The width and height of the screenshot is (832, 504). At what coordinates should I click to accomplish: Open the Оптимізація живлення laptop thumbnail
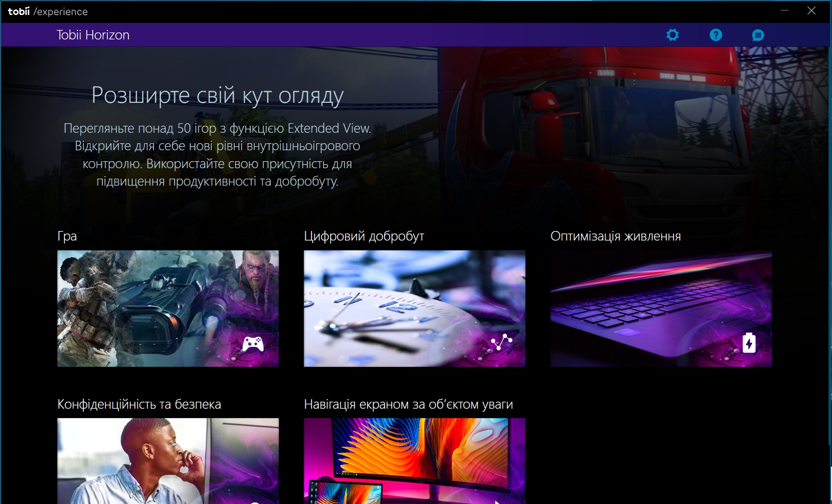coord(661,308)
